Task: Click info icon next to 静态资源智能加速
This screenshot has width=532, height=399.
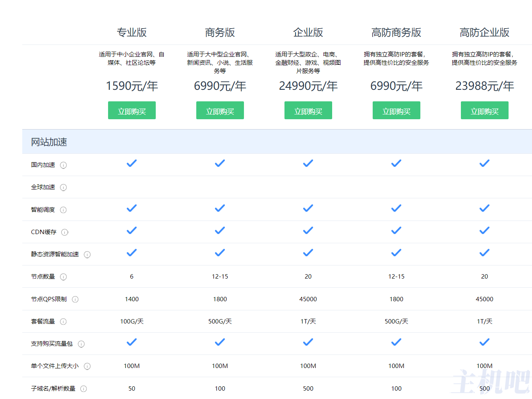Action: (87, 255)
